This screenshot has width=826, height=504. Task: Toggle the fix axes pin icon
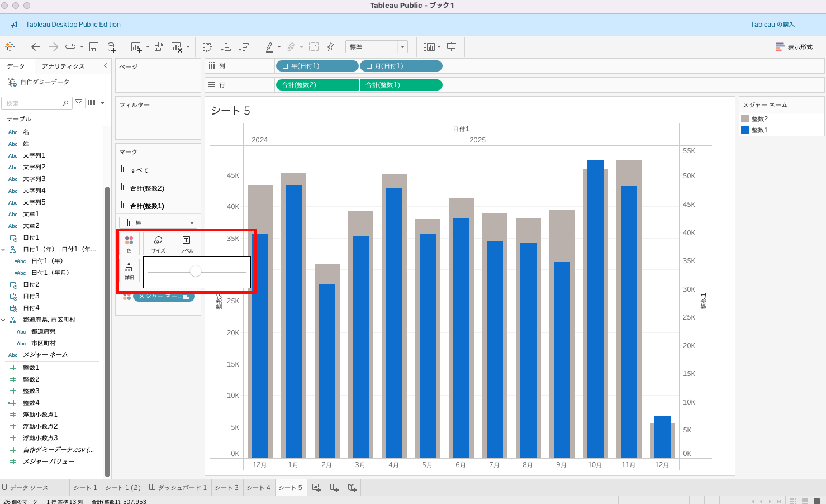point(330,47)
